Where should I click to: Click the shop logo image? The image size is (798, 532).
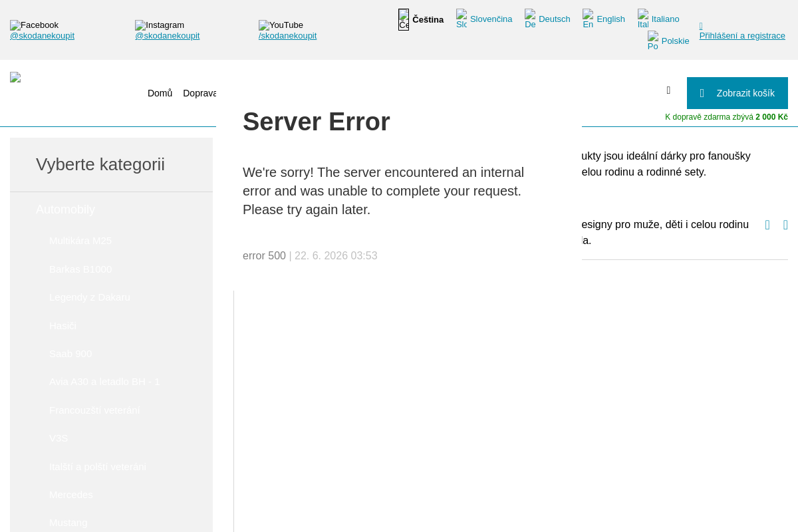click(x=15, y=77)
